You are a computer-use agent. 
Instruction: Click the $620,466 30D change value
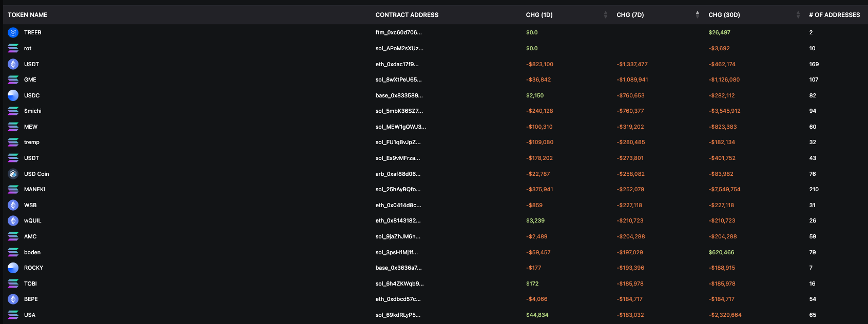coord(721,252)
